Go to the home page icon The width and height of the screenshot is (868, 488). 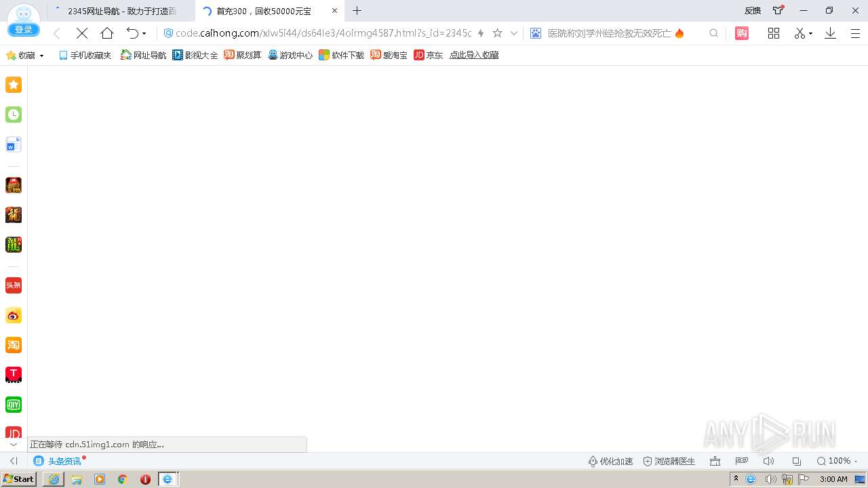point(107,33)
